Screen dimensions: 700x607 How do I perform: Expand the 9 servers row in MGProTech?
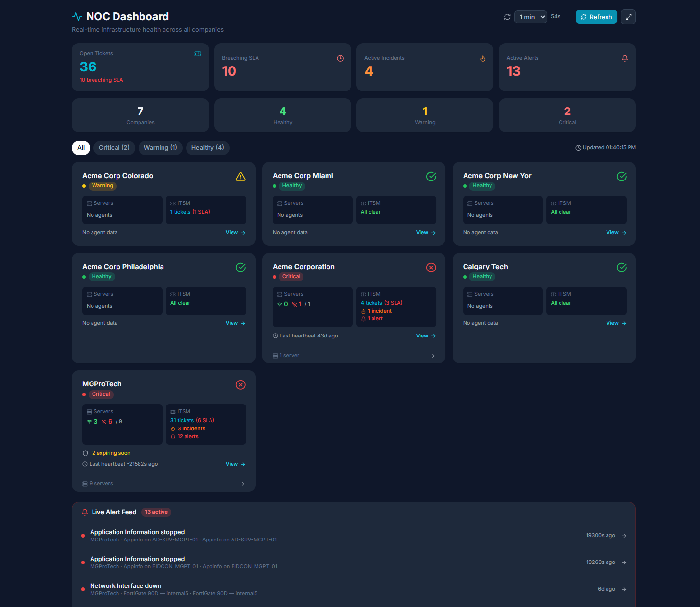pos(163,484)
